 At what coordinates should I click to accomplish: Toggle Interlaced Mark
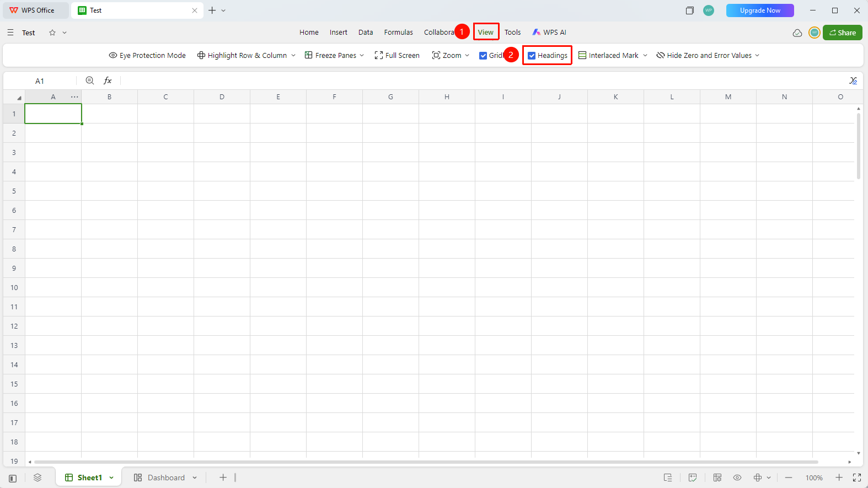coord(608,56)
